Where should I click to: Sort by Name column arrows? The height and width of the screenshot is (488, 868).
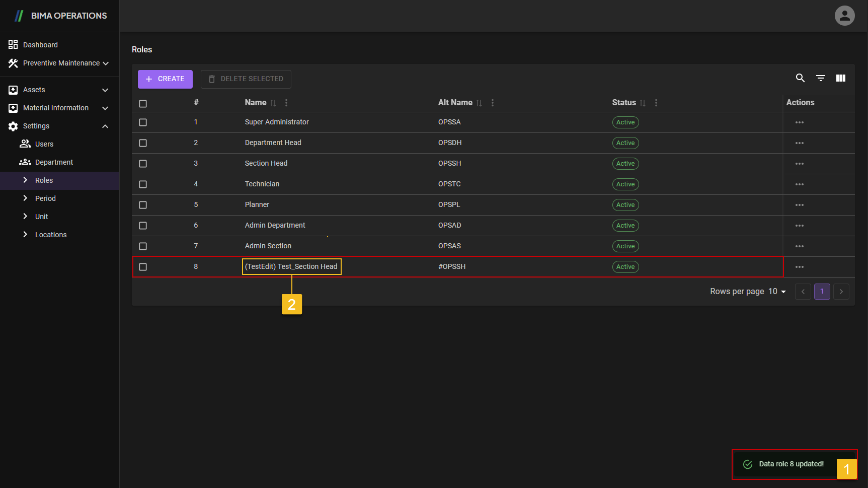click(x=273, y=103)
